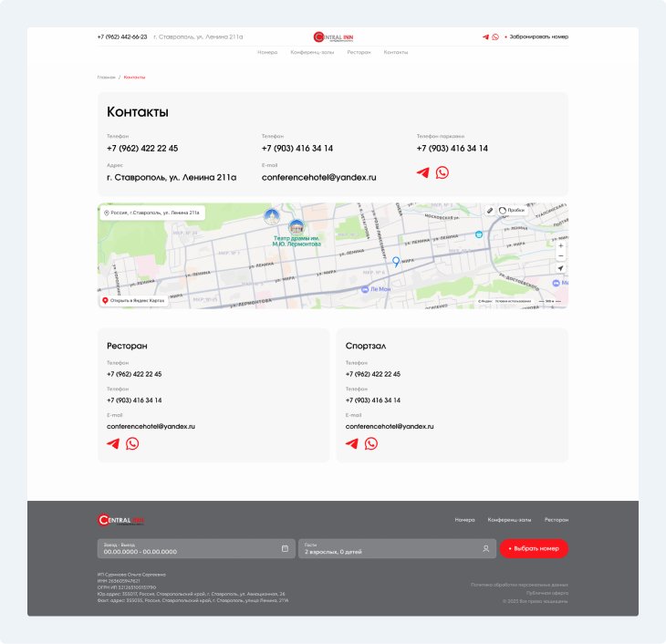Click Спортзал card email address

390,427
